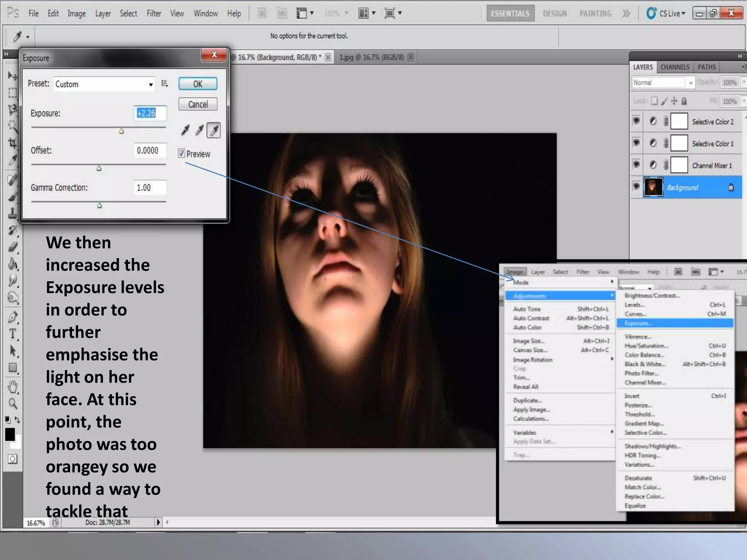Viewport: 747px width, 560px height.
Task: Select the Crop tool in toolbar
Action: (13, 143)
